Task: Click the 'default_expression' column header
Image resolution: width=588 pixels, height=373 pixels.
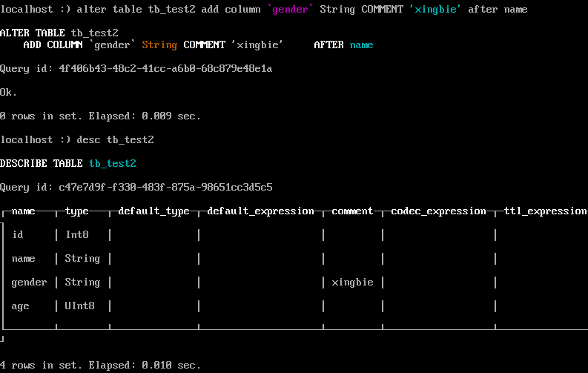Action: (260, 211)
